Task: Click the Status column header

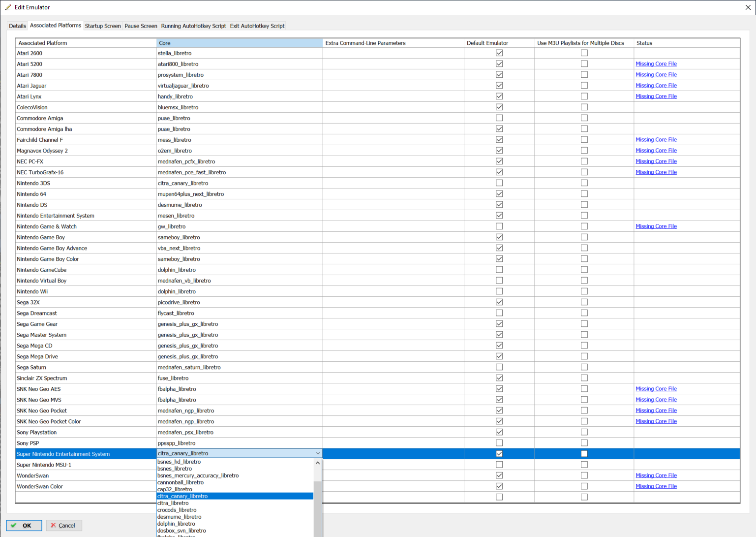Action: (687, 43)
